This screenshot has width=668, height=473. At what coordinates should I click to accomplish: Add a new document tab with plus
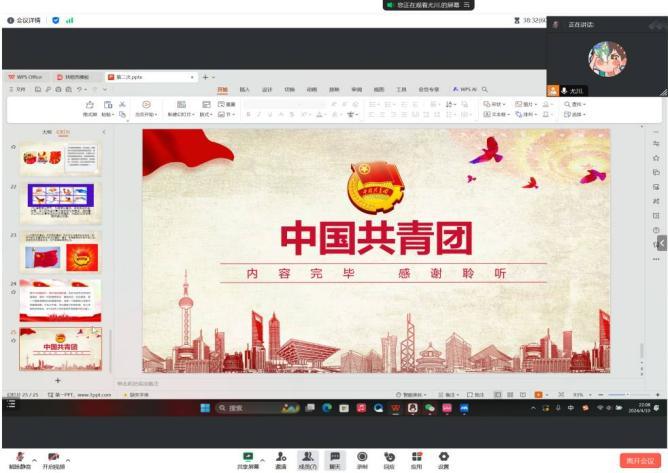tap(205, 77)
